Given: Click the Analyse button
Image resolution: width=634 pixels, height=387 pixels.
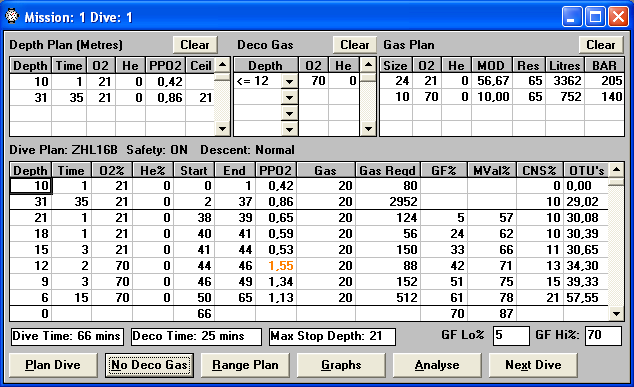Looking at the screenshot, I should pyautogui.click(x=437, y=365).
